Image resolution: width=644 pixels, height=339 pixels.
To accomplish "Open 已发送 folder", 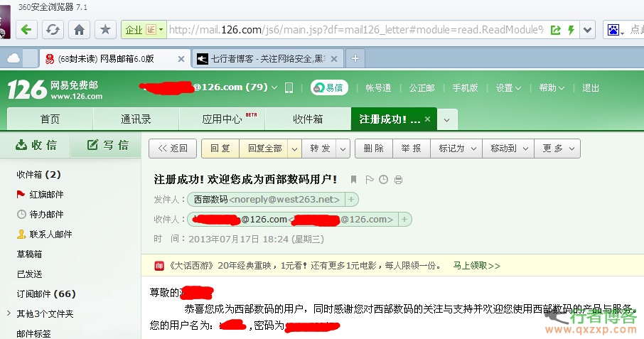I will (29, 274).
